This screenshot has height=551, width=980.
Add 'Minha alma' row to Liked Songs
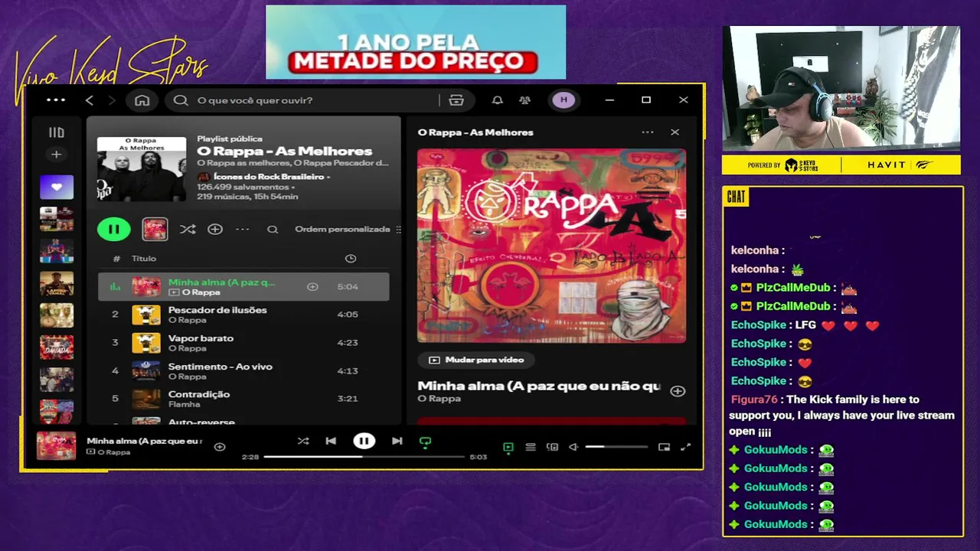tap(312, 286)
